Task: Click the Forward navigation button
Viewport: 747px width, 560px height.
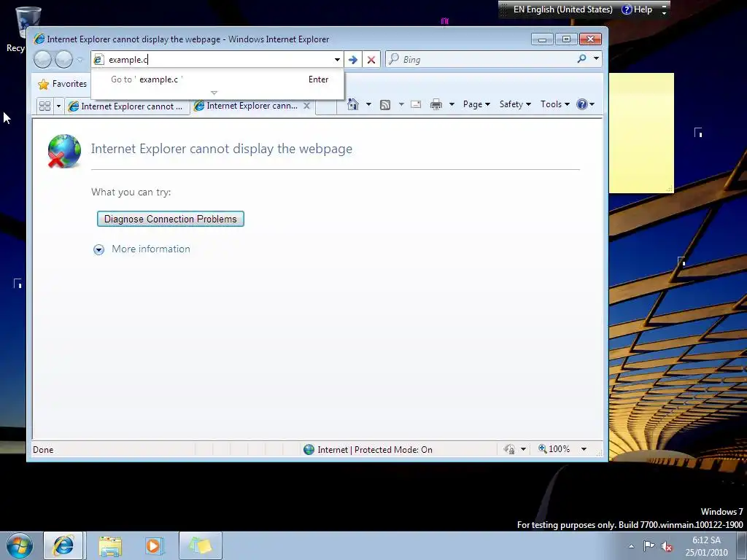Action: pyautogui.click(x=64, y=60)
